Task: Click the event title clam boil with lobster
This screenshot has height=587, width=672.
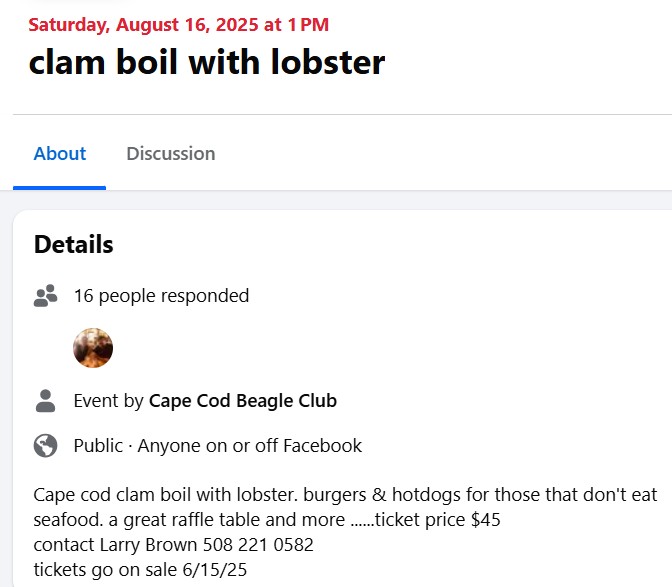Action: tap(207, 63)
